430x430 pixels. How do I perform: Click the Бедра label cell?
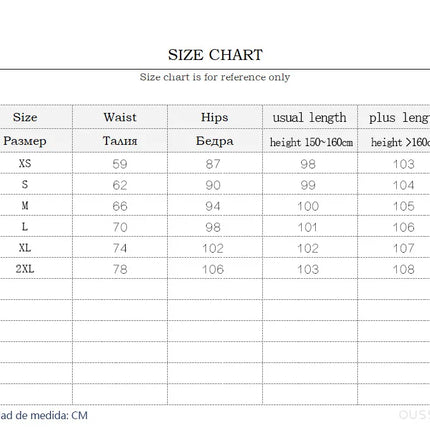[215, 141]
